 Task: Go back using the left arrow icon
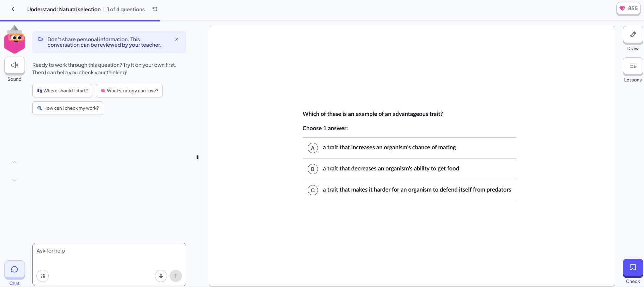coord(13,9)
